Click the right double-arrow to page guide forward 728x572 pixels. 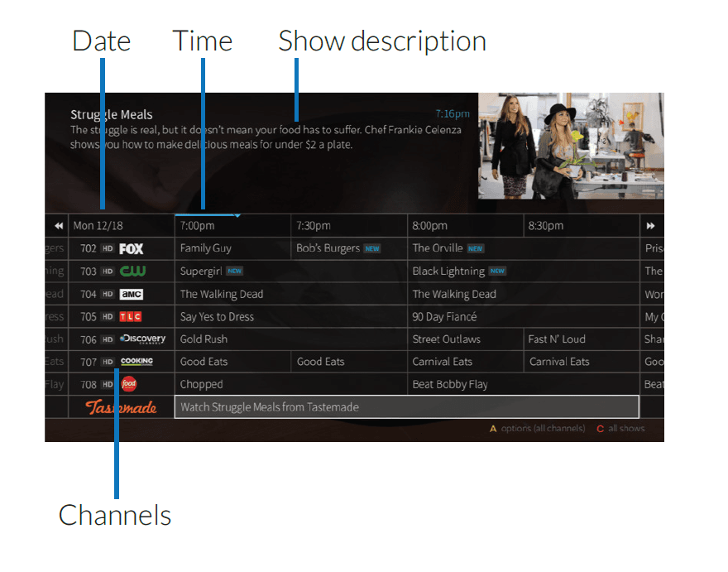click(652, 225)
